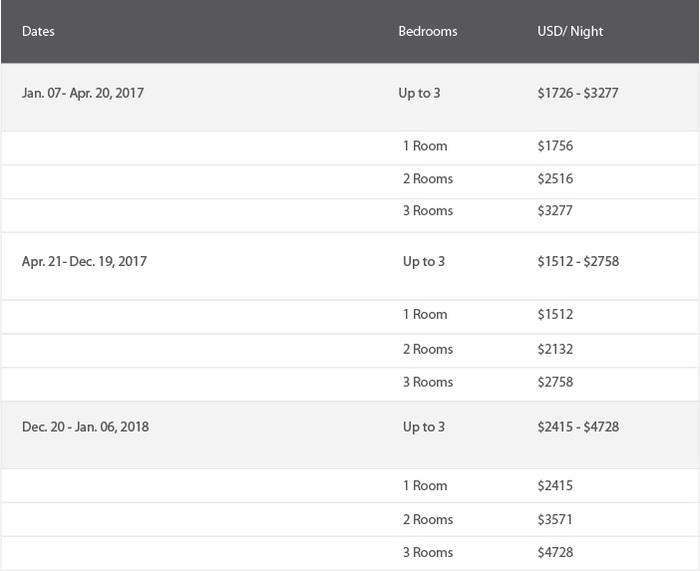Click the $1512 - $2758 price range
This screenshot has height=571, width=700.
click(578, 261)
